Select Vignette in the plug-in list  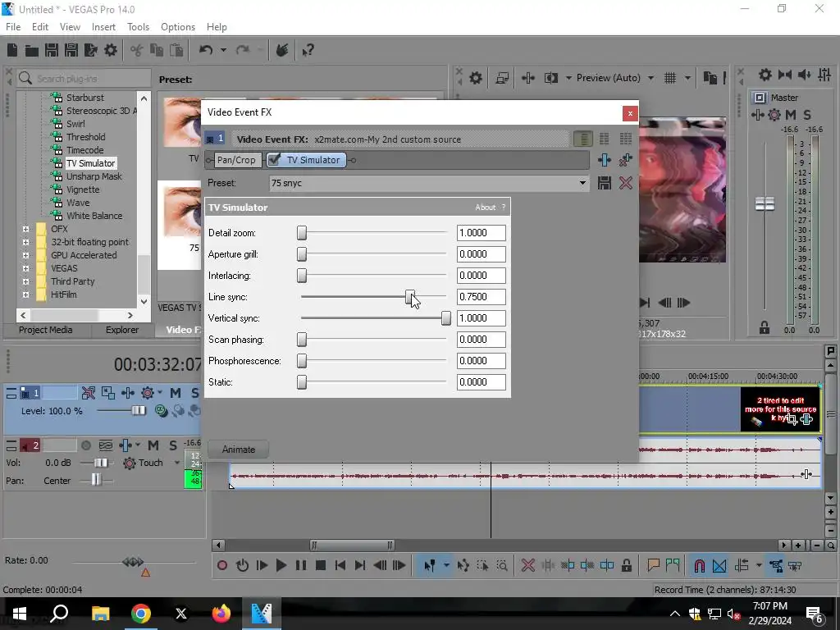[x=83, y=189]
